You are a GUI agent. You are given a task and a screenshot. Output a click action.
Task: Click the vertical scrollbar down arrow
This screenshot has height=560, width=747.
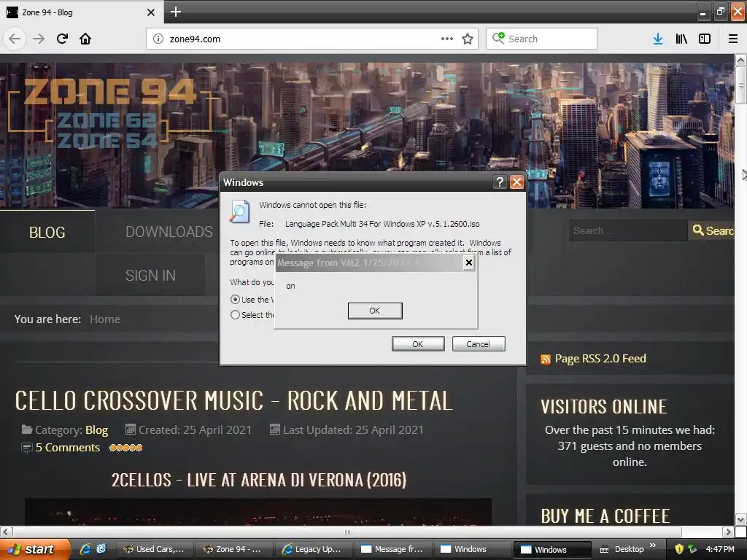point(740,519)
